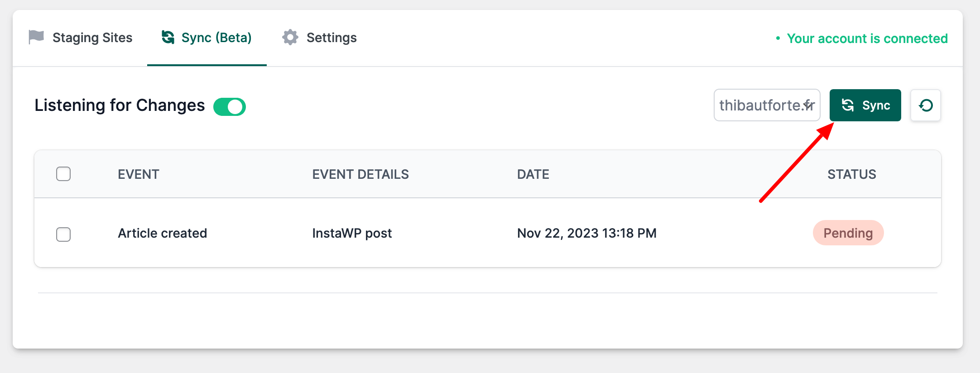The height and width of the screenshot is (373, 980).
Task: Switch to the Settings tab
Action: pos(331,38)
